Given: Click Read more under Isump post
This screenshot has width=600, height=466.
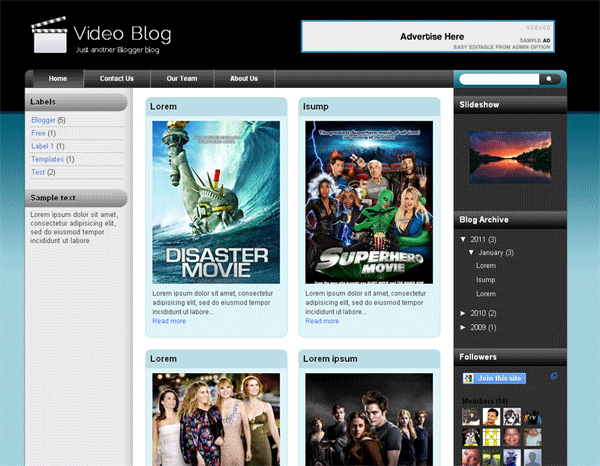Looking at the screenshot, I should coord(322,321).
